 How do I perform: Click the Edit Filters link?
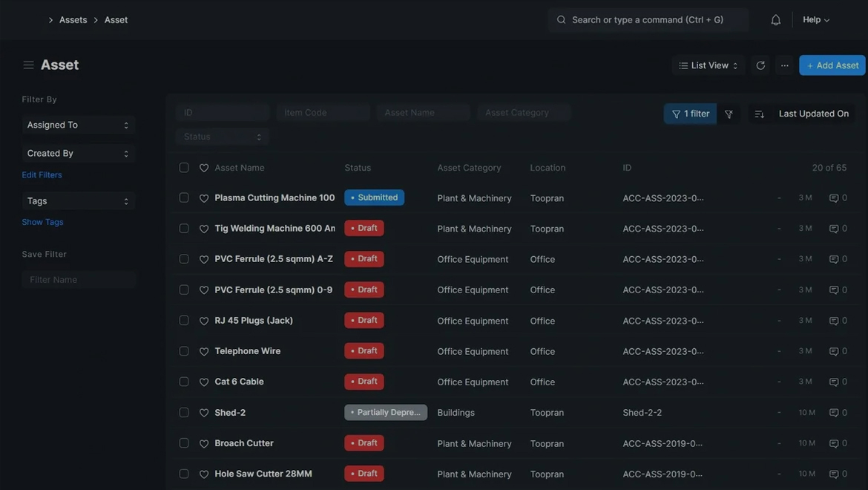pyautogui.click(x=42, y=175)
